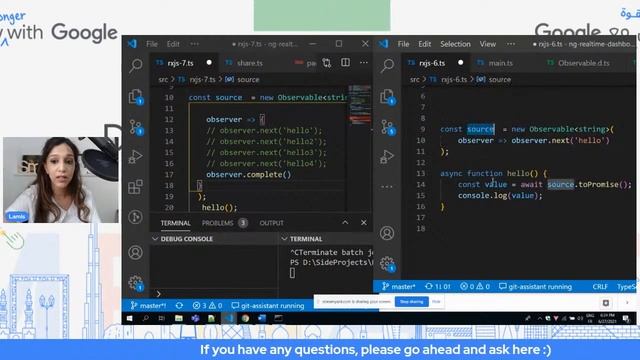
Task: Click line 17 observer.complete() in left editor
Action: [x=249, y=175]
